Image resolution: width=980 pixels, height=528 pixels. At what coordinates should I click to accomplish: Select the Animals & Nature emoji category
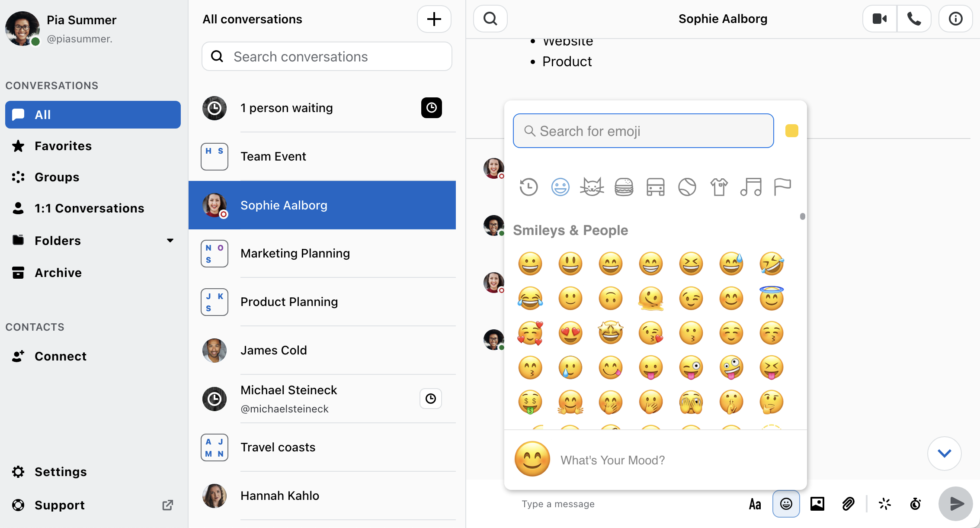tap(592, 187)
